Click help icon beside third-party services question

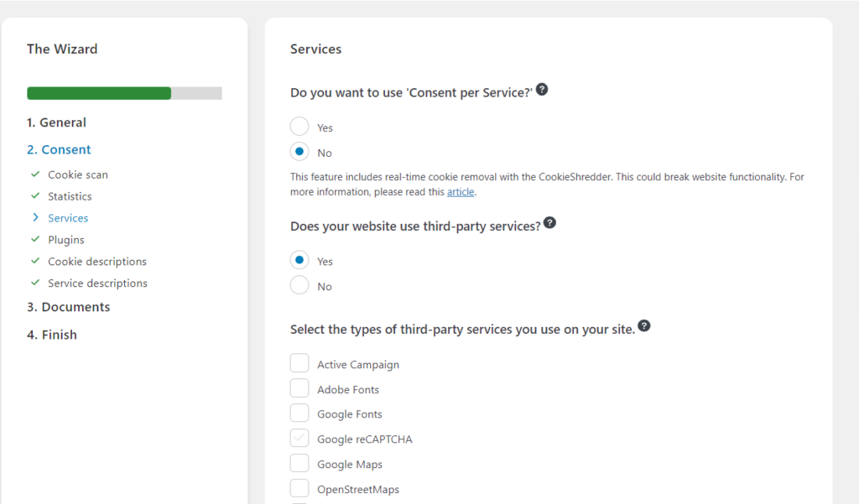(549, 223)
